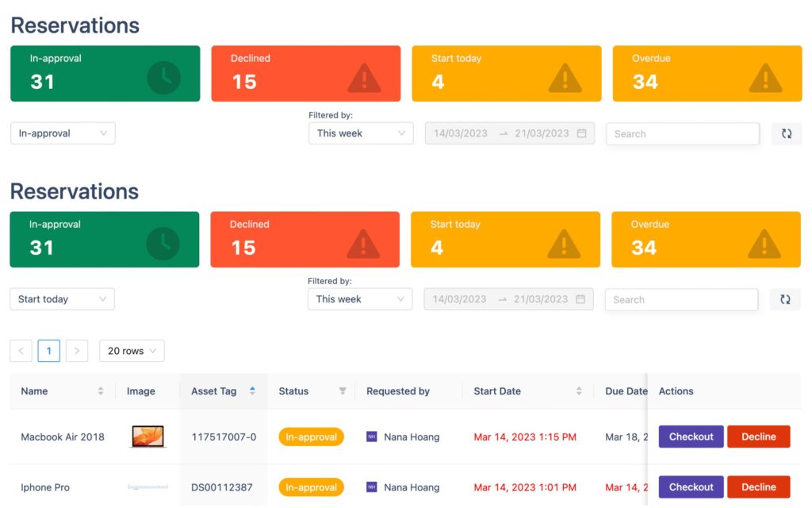Open the Status column filter icon
The width and height of the screenshot is (812, 508).
coord(342,391)
